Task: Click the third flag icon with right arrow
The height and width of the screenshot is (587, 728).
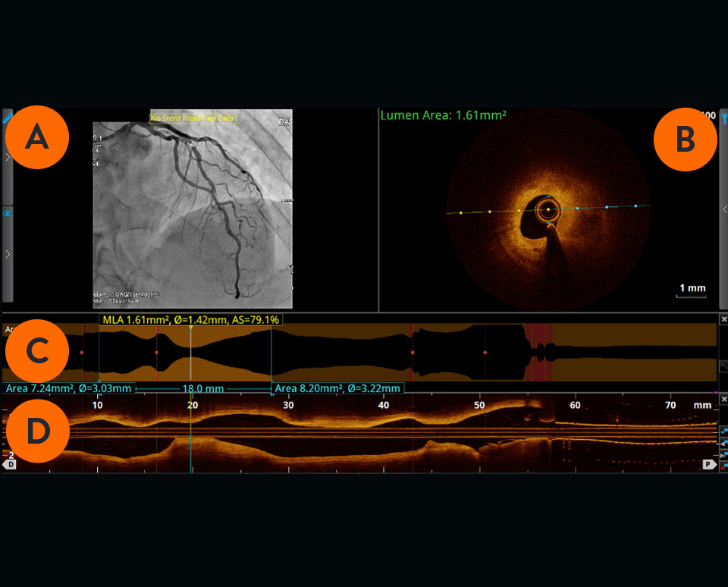Action: [x=723, y=456]
